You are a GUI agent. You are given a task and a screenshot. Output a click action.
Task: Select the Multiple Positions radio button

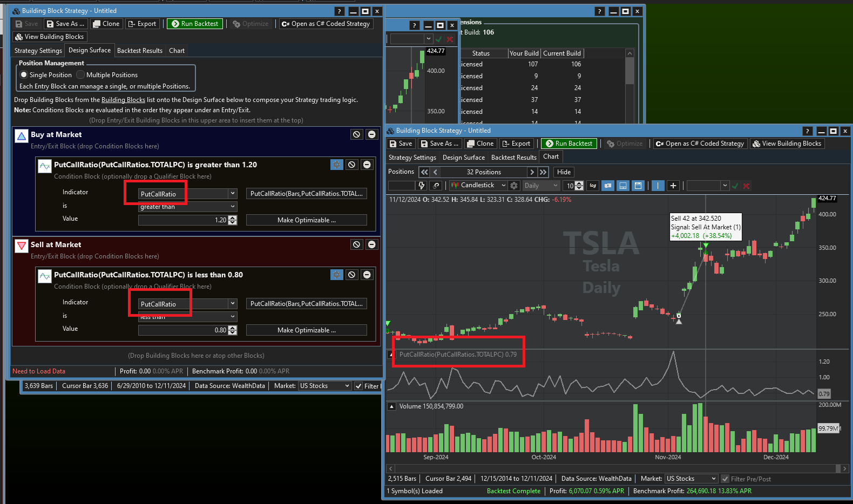80,75
